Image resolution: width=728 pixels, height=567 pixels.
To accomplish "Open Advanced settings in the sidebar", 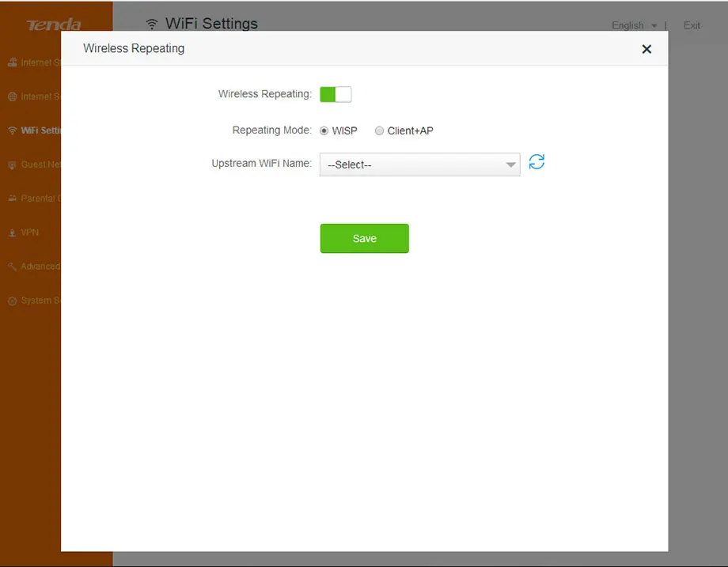I will (x=34, y=266).
